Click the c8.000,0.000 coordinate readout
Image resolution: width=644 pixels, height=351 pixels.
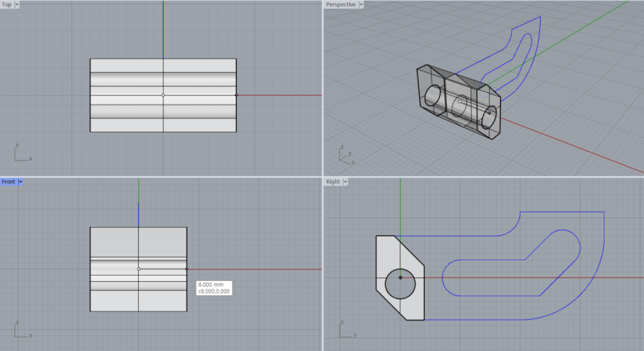[x=214, y=291]
